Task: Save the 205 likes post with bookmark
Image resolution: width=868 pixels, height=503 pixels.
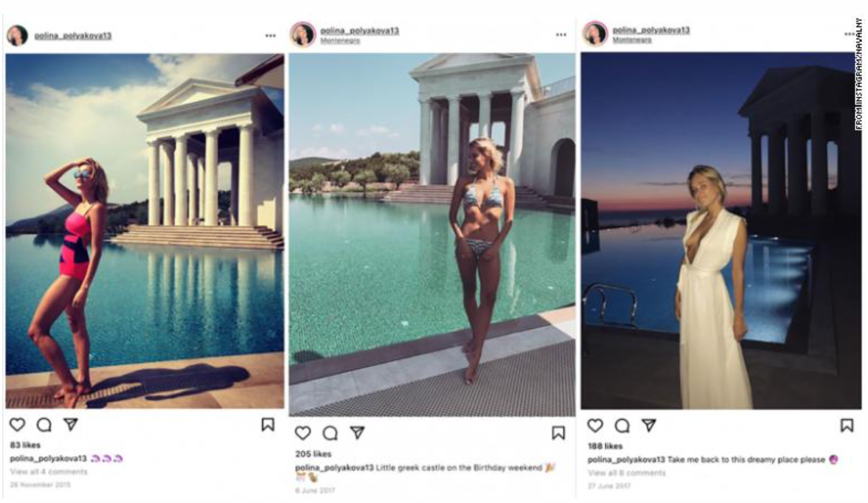Action: pyautogui.click(x=558, y=433)
